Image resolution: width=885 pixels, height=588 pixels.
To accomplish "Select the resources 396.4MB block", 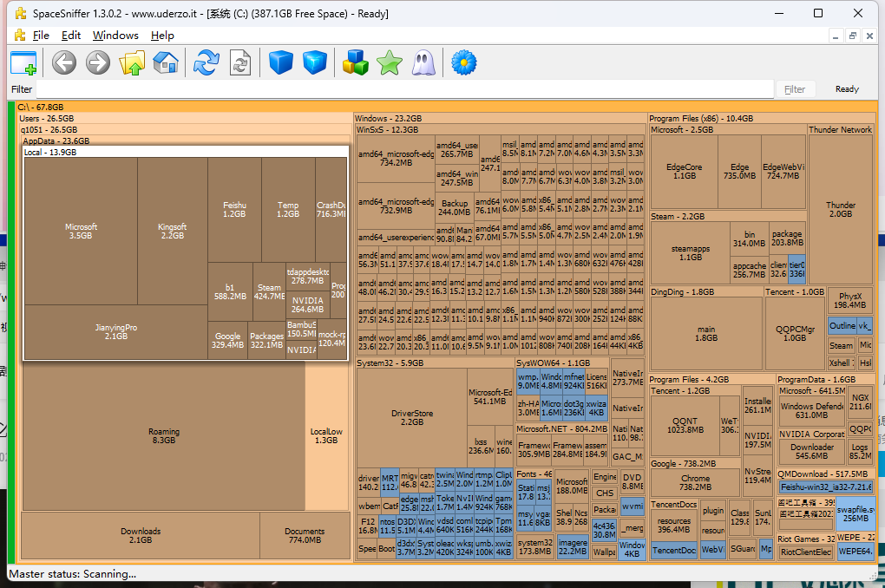I will (x=674, y=526).
